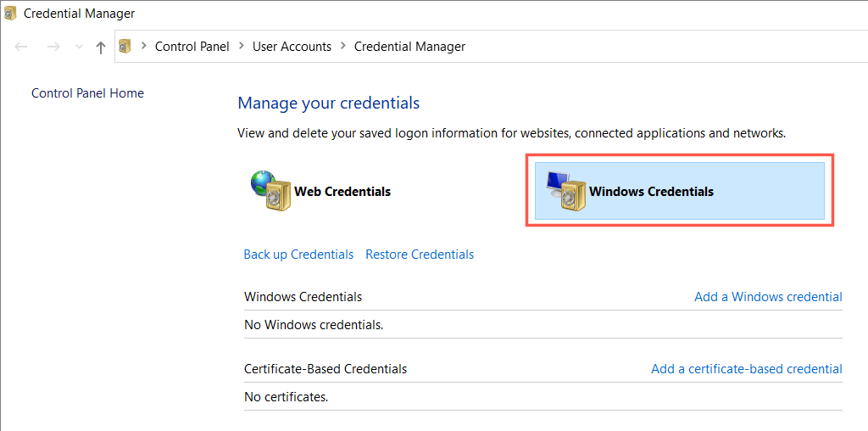Navigate to Control Panel in breadcrumb
The width and height of the screenshot is (868, 431).
[x=192, y=47]
